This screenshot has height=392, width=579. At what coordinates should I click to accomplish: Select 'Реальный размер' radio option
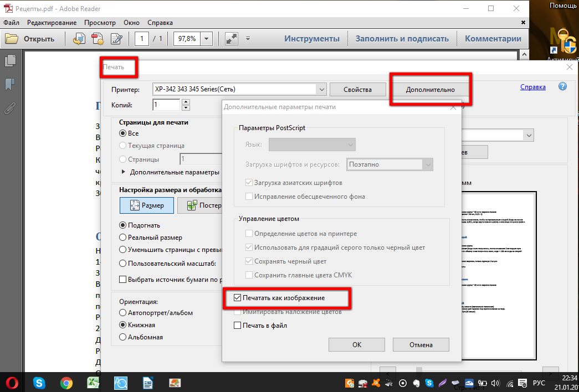122,238
